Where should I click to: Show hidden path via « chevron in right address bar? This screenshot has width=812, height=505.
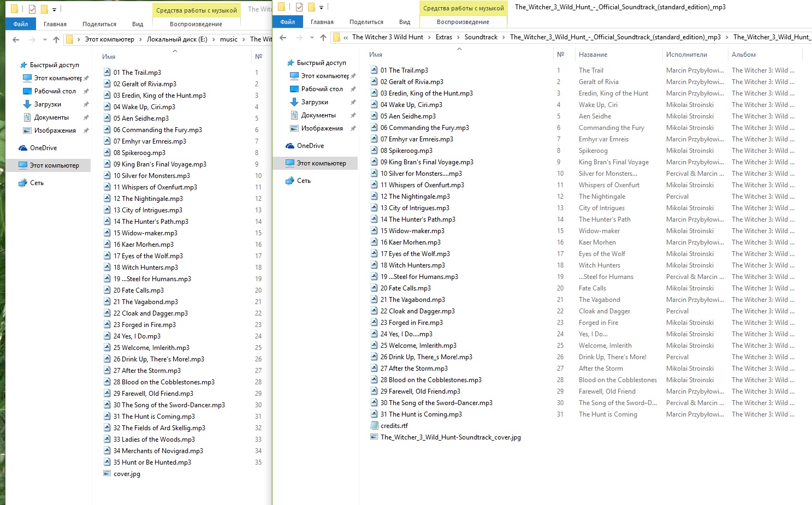[346, 37]
